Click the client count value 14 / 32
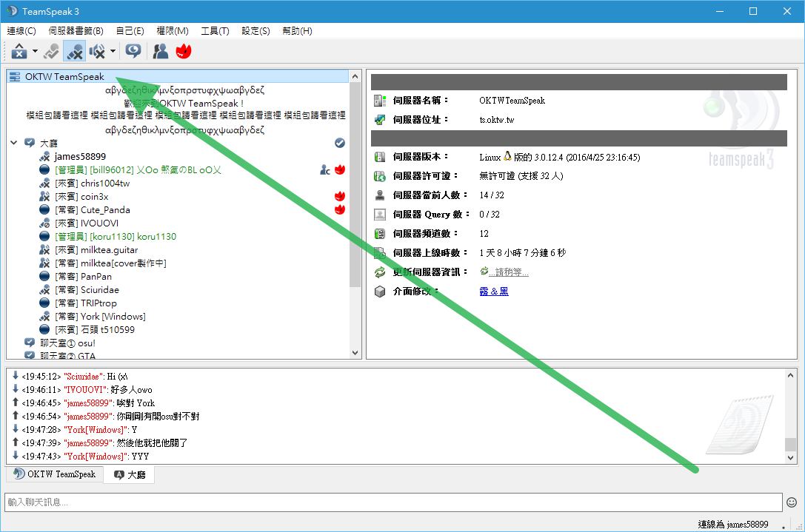The image size is (805, 532). tap(491, 195)
